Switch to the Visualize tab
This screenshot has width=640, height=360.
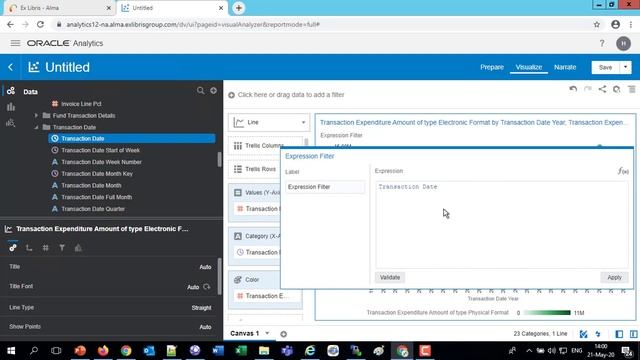tap(529, 67)
